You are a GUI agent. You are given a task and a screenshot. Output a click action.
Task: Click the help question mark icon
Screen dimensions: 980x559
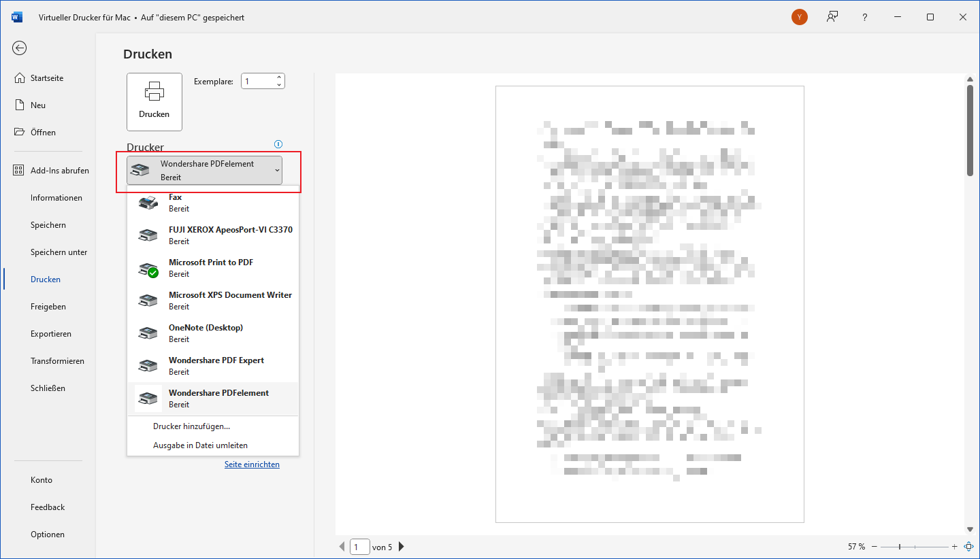click(864, 17)
